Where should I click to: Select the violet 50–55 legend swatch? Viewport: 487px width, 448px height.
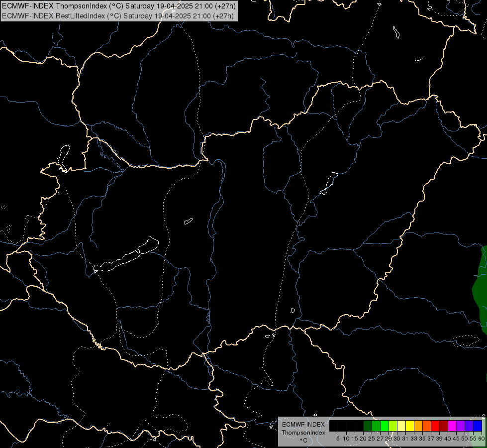(x=469, y=426)
